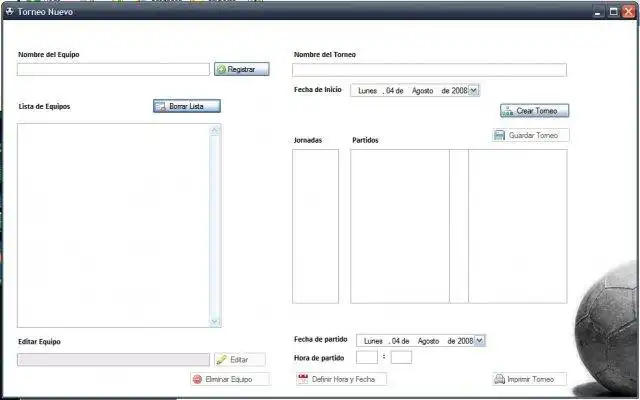Click the Editar button
Image resolution: width=640 pixels, height=400 pixels.
click(240, 360)
